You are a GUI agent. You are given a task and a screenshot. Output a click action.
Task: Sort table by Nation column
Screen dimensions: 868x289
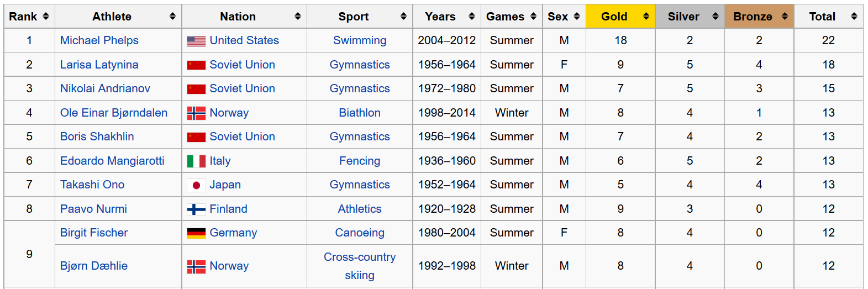click(298, 17)
